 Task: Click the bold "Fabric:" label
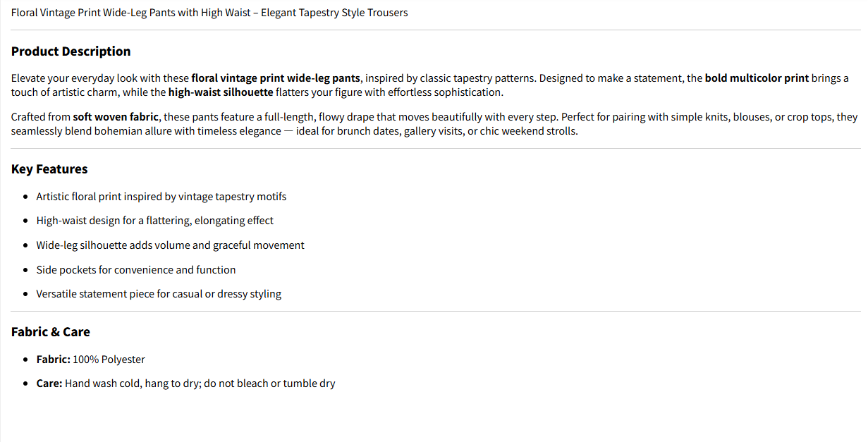[53, 360]
